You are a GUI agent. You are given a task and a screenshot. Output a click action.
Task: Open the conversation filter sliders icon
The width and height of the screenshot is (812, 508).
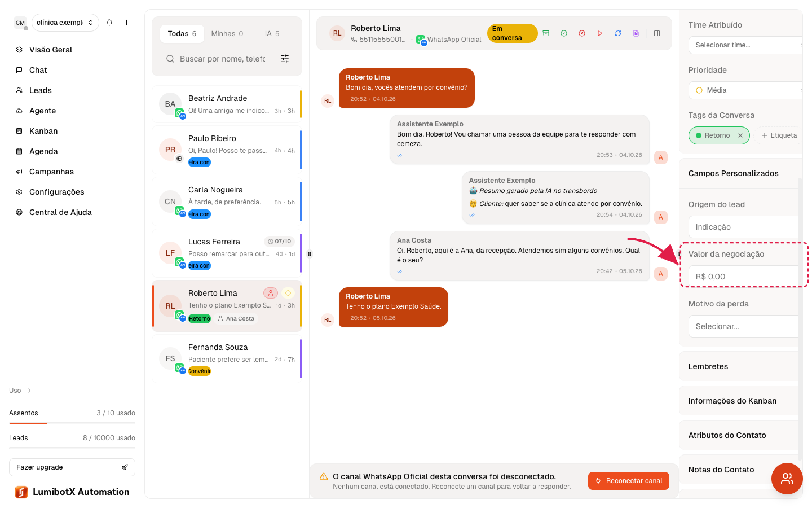(285, 59)
